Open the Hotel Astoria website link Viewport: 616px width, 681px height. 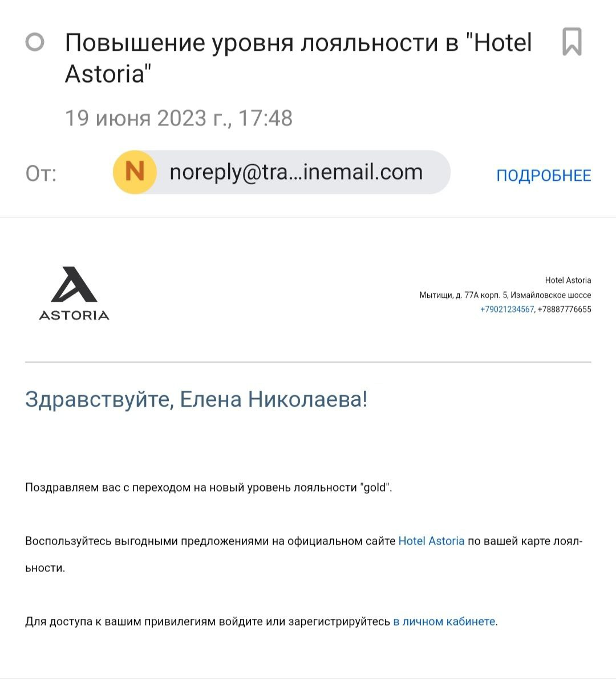[x=431, y=541]
